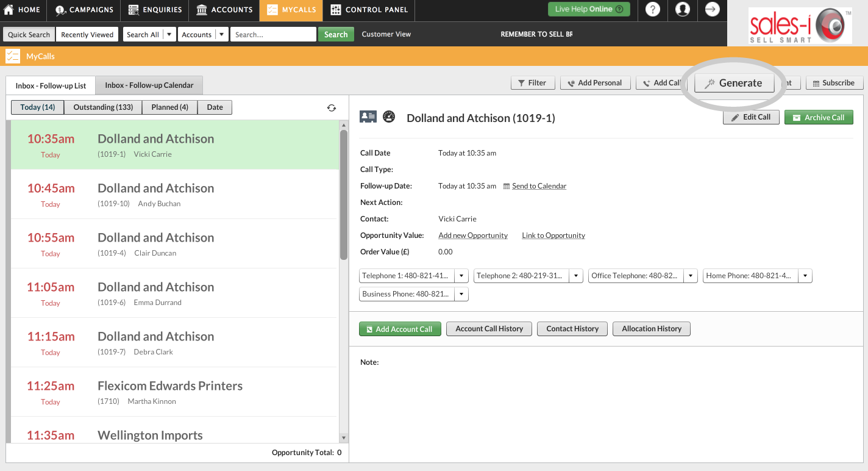Show Planned (4) calls
Image resolution: width=868 pixels, height=471 pixels.
[x=170, y=107]
